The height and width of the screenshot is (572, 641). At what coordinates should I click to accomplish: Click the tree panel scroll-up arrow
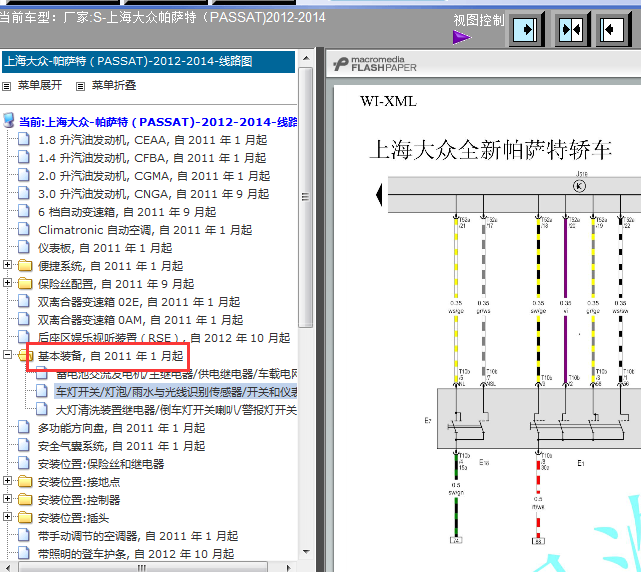click(306, 58)
